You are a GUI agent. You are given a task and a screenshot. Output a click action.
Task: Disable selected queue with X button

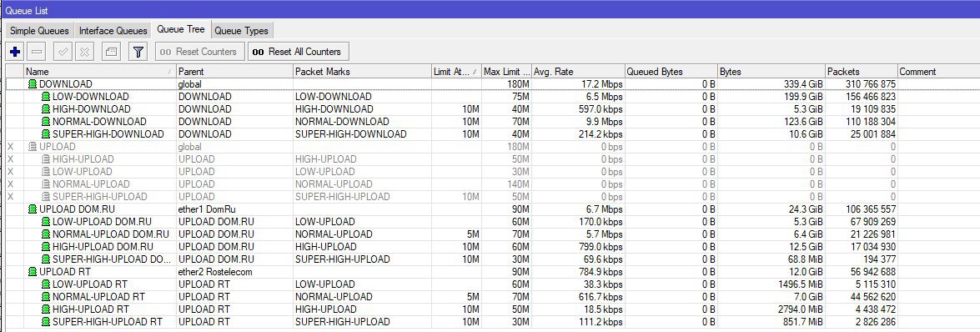coord(85,51)
